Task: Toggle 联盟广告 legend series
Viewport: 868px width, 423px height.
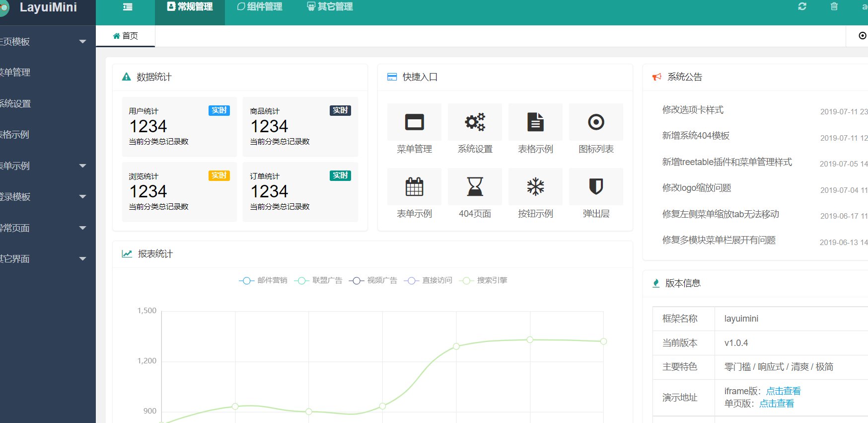Action: (x=318, y=280)
